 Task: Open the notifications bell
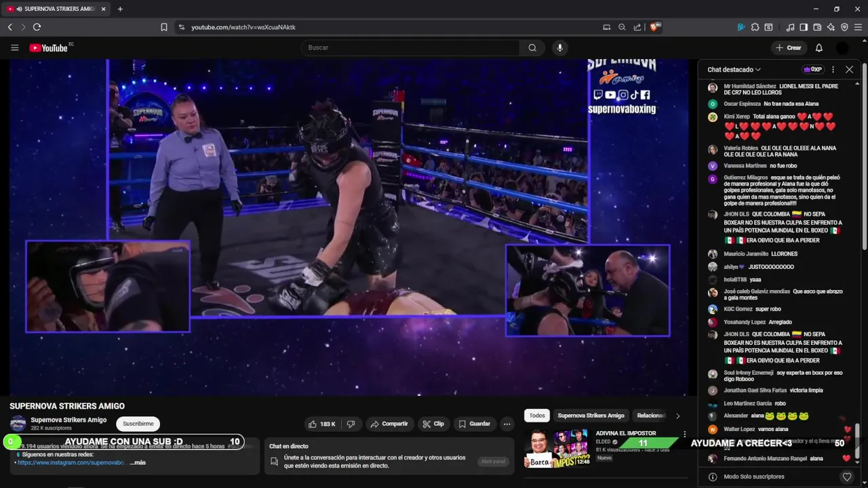click(x=818, y=47)
